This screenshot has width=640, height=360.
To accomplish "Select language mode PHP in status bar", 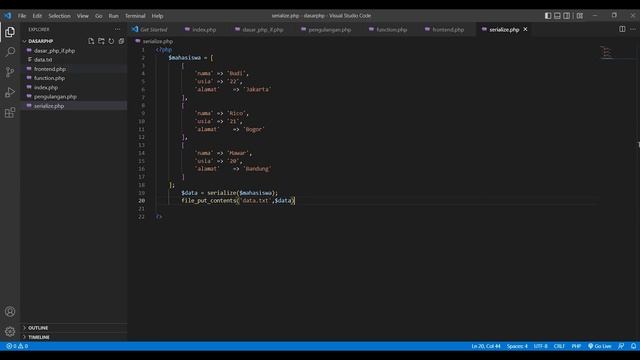I will click(x=576, y=346).
